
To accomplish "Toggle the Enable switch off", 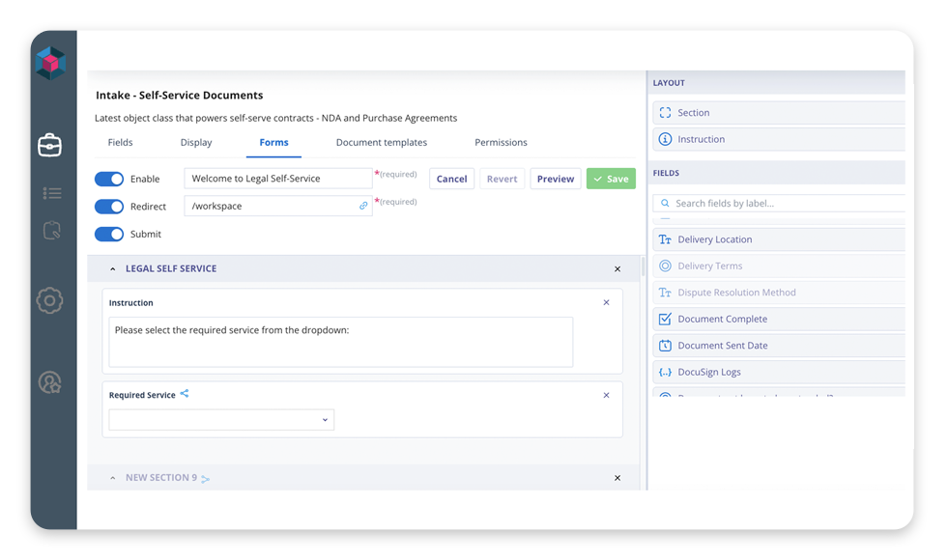I will tap(109, 179).
